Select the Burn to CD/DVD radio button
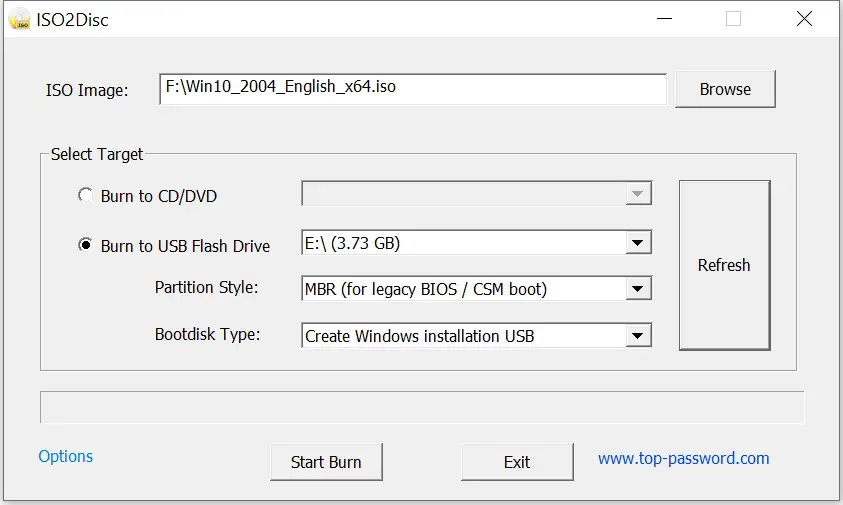843x505 pixels. 85,195
